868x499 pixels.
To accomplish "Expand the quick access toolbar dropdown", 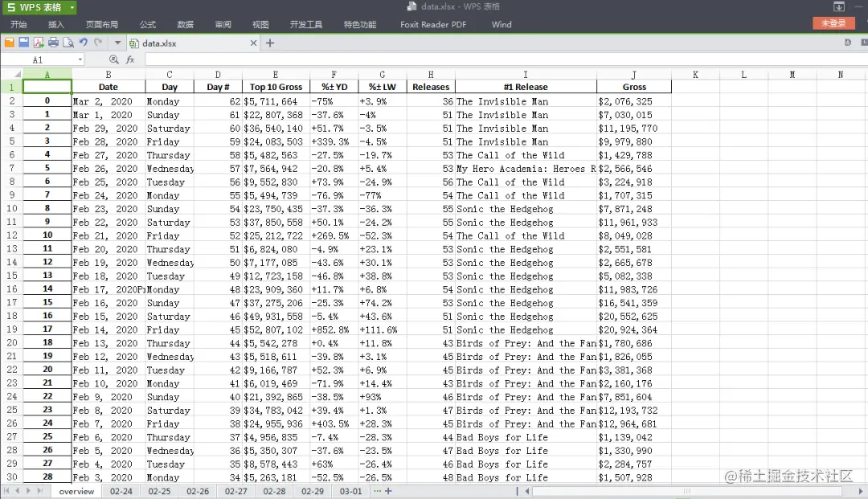I will 117,43.
